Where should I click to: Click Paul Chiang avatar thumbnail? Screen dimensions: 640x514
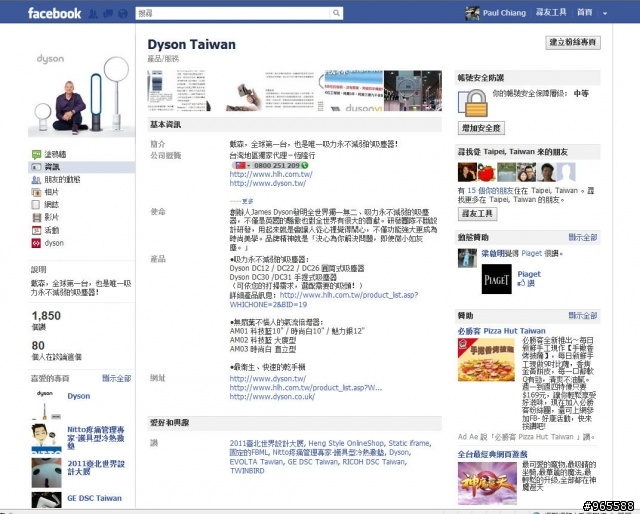[x=472, y=13]
